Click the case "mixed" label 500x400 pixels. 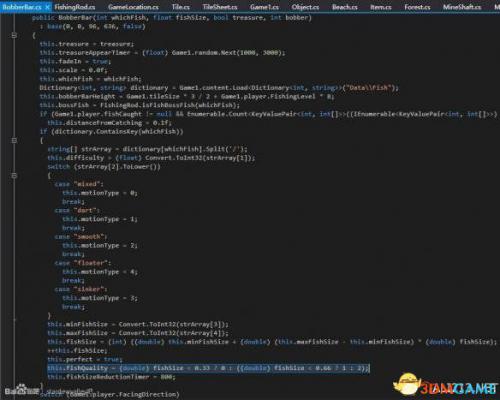coord(79,184)
